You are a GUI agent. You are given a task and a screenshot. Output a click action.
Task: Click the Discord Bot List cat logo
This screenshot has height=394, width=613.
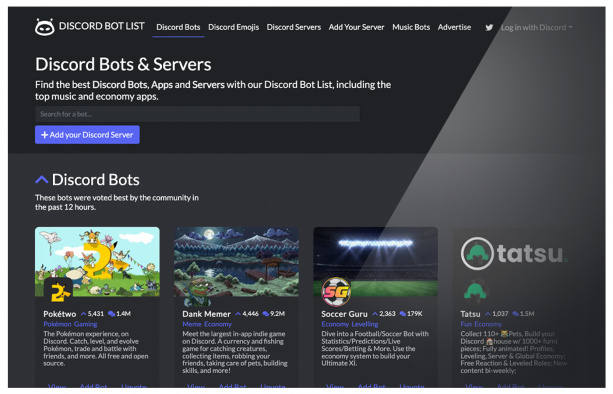pyautogui.click(x=45, y=27)
